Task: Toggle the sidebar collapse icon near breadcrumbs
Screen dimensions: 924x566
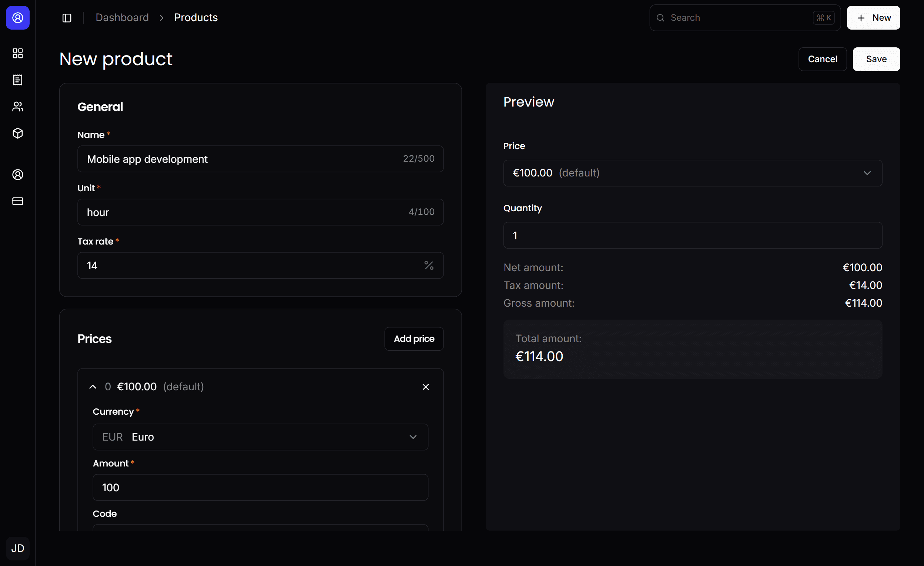Action: coord(67,18)
